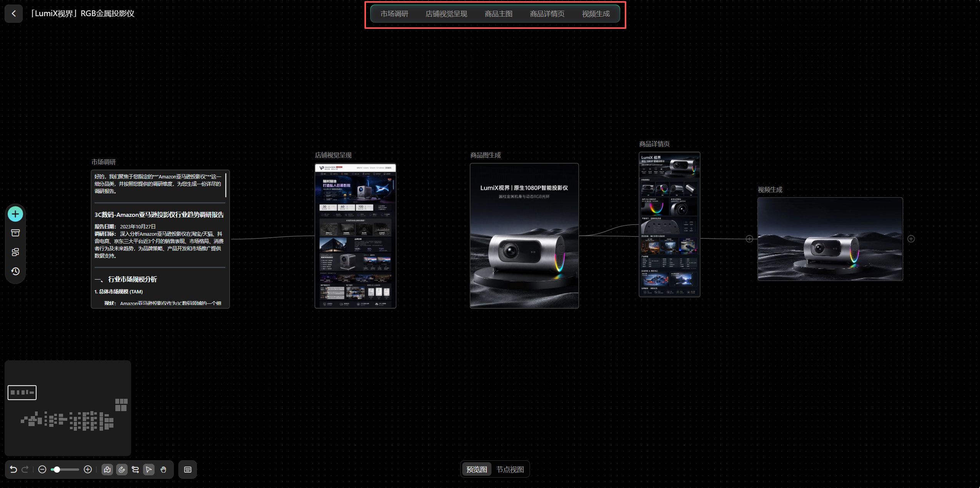Screen dimensions: 980x488
Task: Click the 店铺视觉呈现 storefront thumbnail
Action: [x=355, y=236]
